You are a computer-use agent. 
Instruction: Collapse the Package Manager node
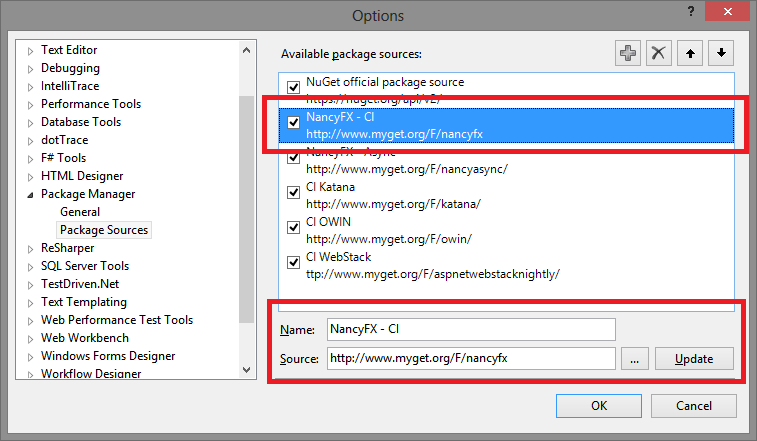click(30, 195)
